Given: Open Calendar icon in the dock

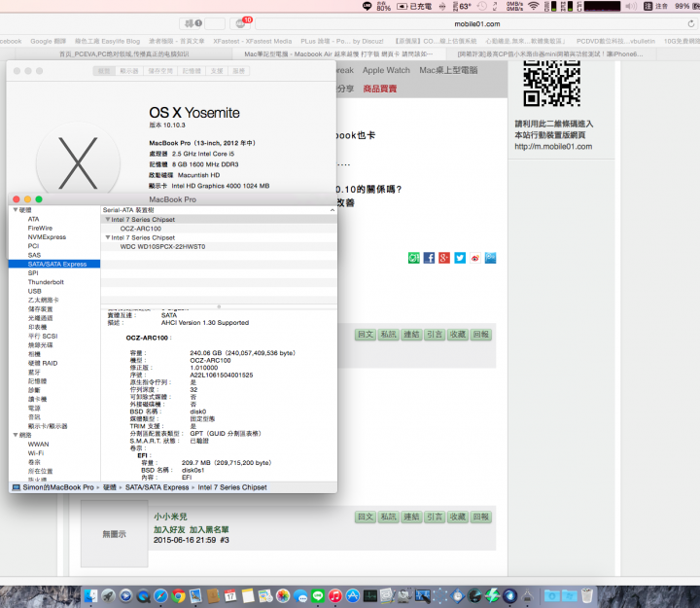Looking at the screenshot, I should click(x=230, y=595).
